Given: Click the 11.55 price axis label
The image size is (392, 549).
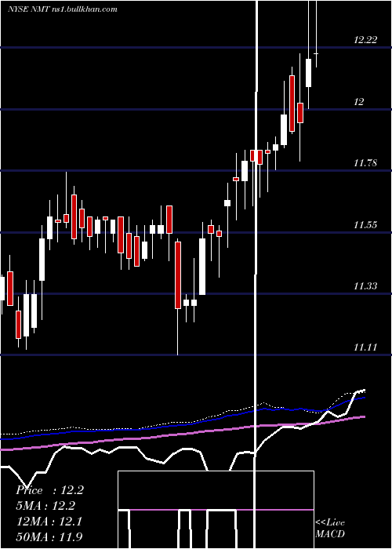Looking at the screenshot, I should click(x=365, y=225).
